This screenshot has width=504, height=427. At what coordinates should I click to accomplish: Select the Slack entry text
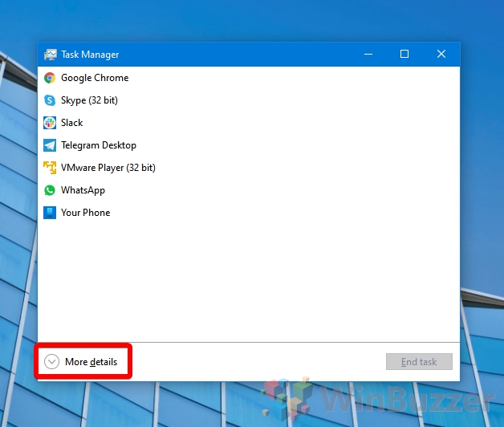pyautogui.click(x=72, y=123)
